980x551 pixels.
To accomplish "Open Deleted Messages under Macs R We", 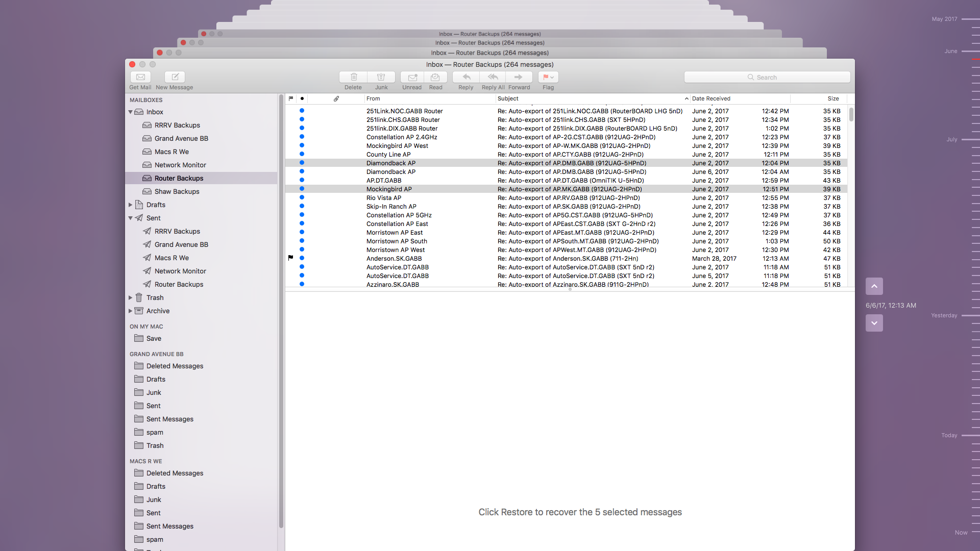I will [x=201, y=473].
